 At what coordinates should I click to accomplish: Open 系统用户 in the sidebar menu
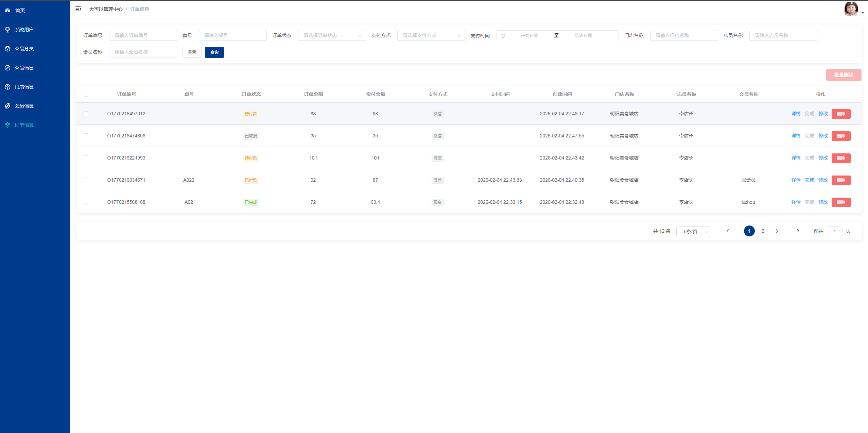(x=24, y=30)
